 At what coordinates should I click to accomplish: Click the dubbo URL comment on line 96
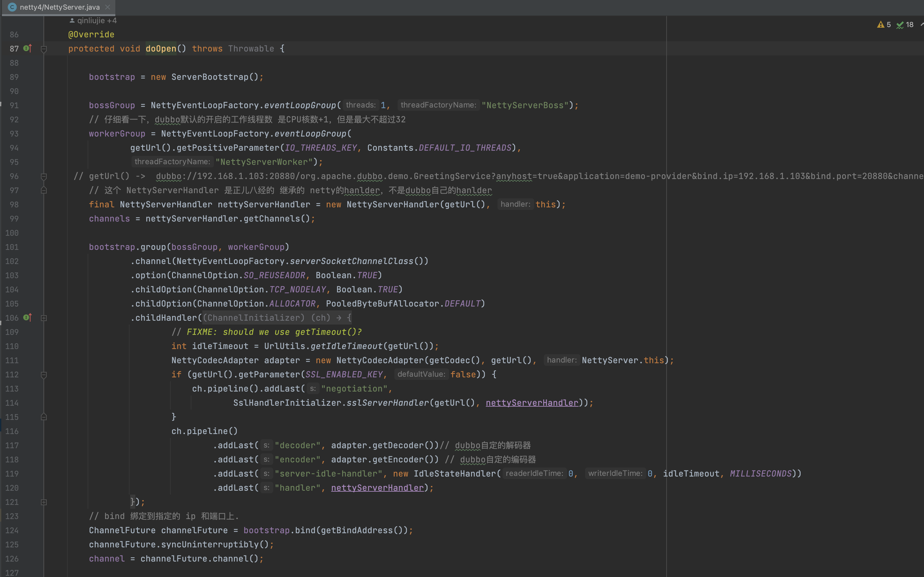point(498,176)
